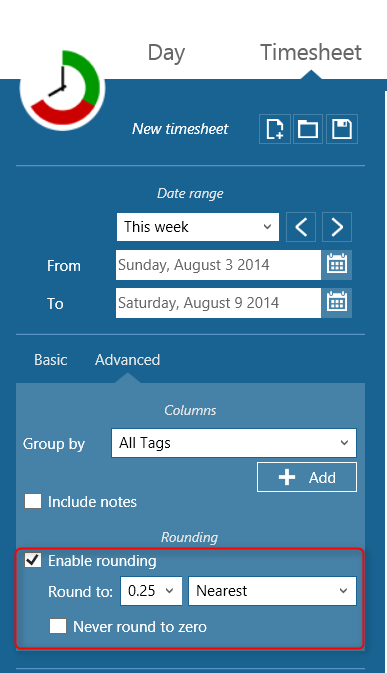Uncheck the Enable rounding checkbox

(x=33, y=560)
